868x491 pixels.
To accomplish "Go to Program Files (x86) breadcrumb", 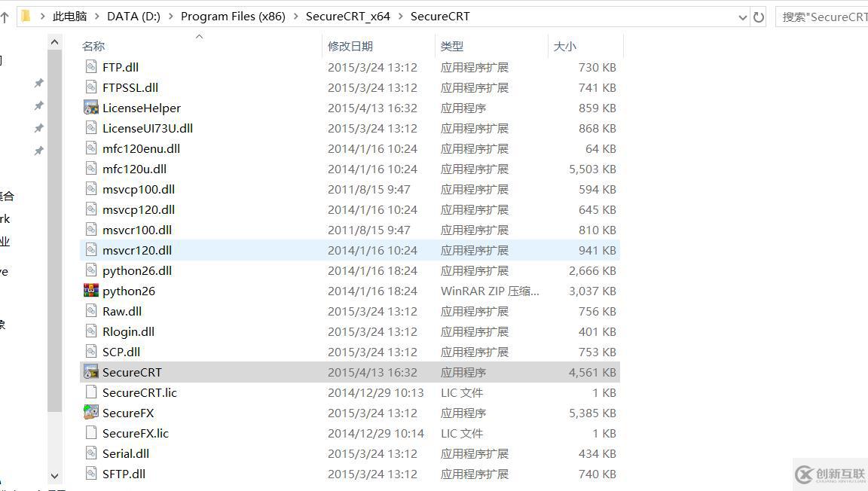I will (x=233, y=17).
